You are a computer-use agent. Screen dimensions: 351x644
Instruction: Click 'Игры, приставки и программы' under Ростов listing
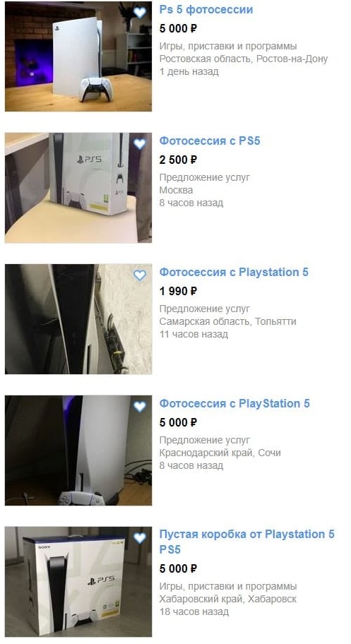228,47
